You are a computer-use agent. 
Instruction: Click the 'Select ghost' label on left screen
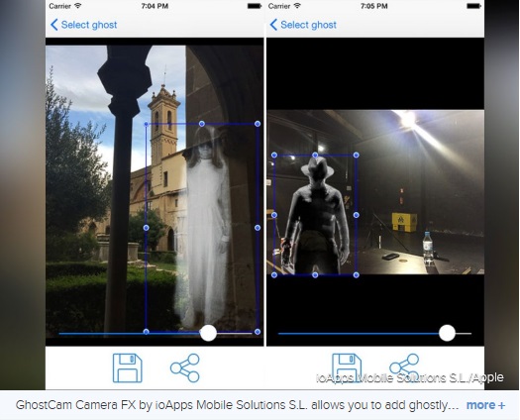tap(89, 25)
